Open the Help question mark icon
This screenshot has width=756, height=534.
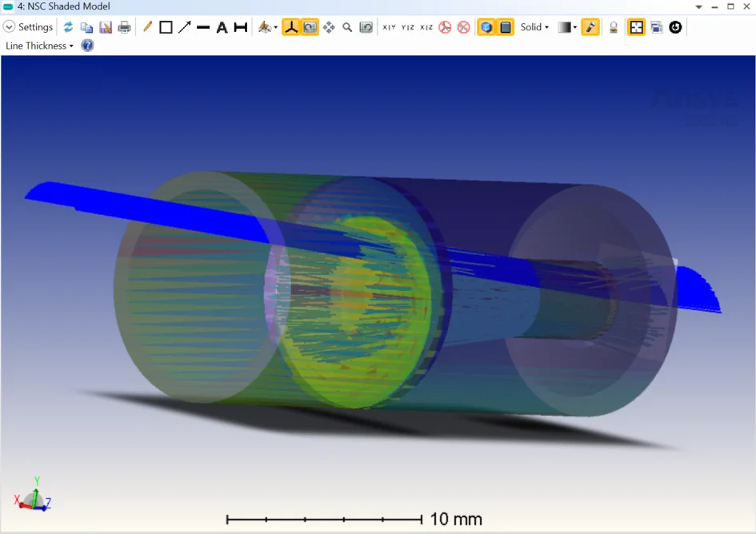point(86,46)
